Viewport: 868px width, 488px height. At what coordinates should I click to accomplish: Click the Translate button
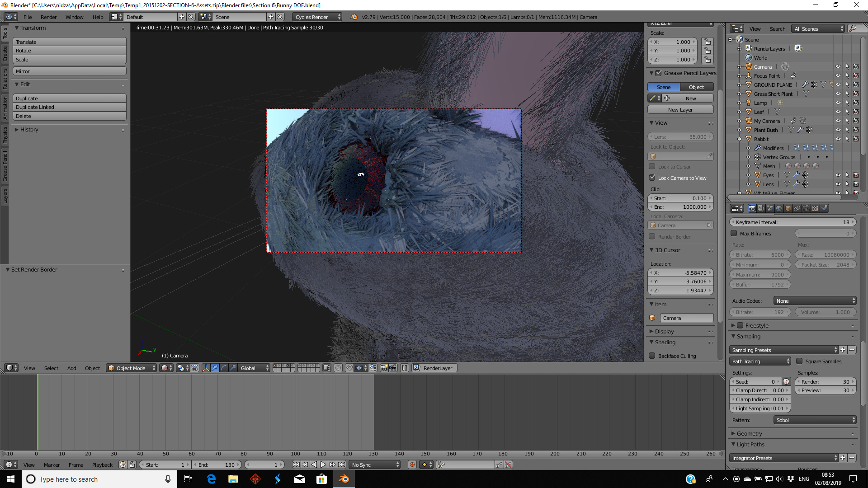pyautogui.click(x=70, y=42)
